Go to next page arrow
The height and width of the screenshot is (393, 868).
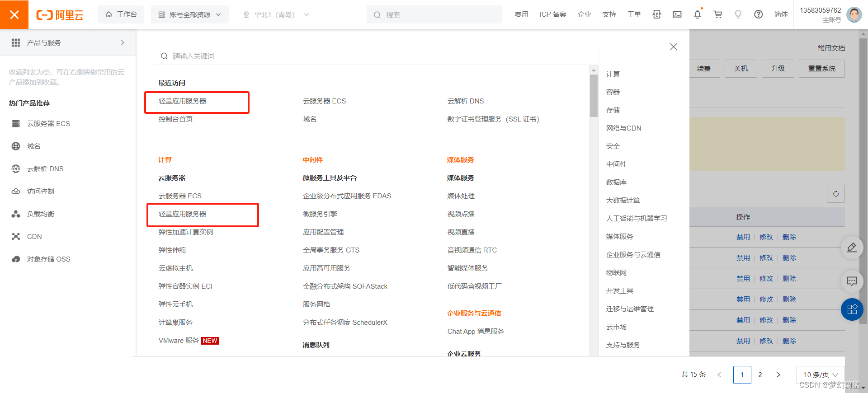(778, 375)
